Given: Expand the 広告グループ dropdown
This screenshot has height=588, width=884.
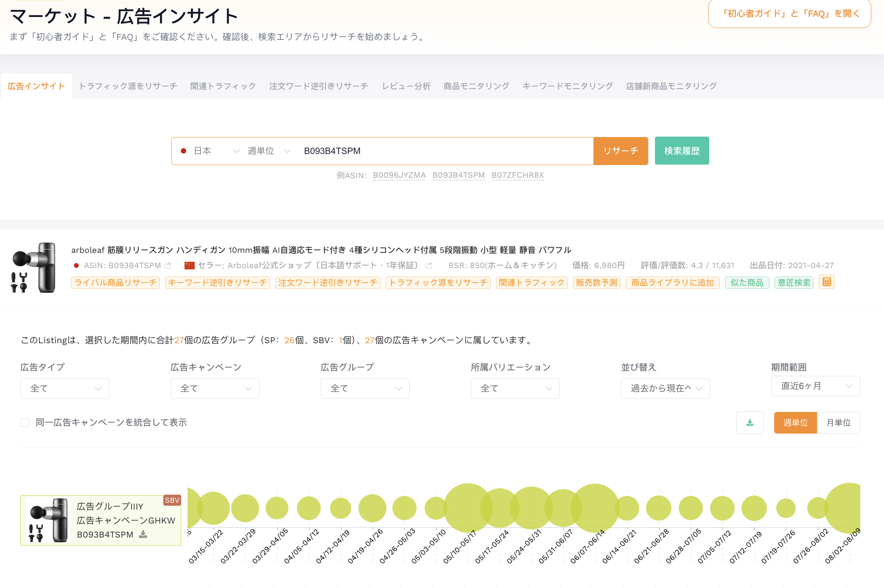Looking at the screenshot, I should tap(365, 389).
